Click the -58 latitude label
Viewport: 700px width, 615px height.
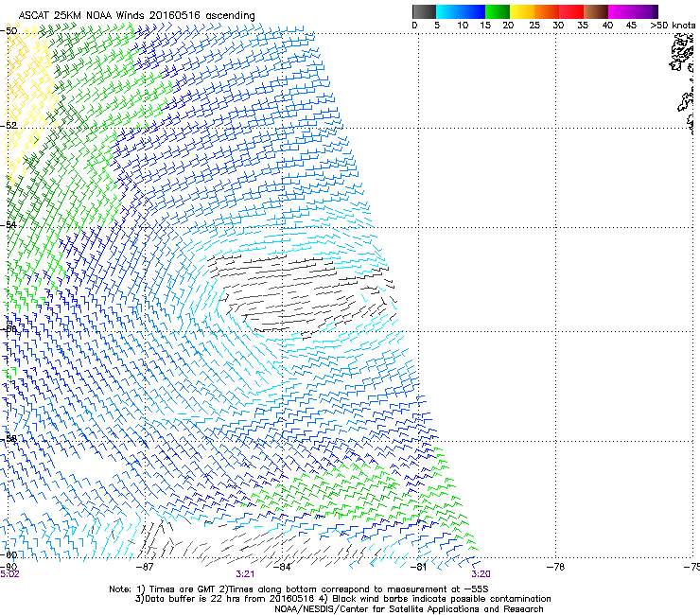[9, 438]
